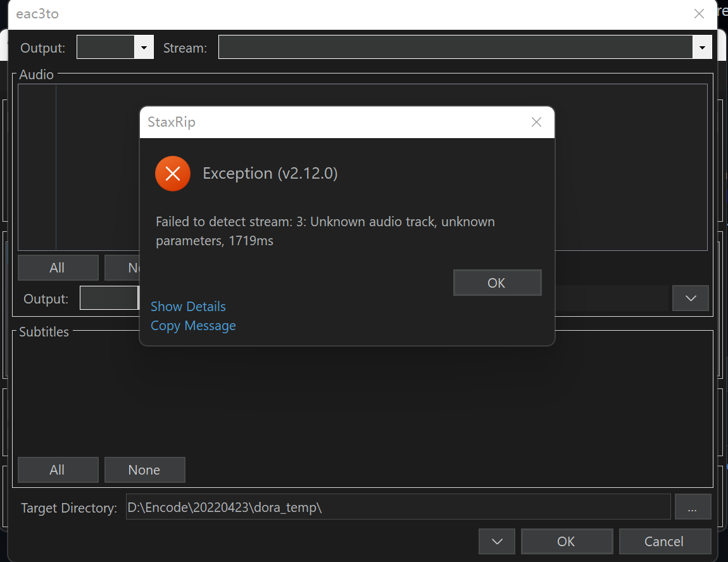Confirm eac3to settings with the bottom OK button
728x562 pixels.
pos(567,541)
